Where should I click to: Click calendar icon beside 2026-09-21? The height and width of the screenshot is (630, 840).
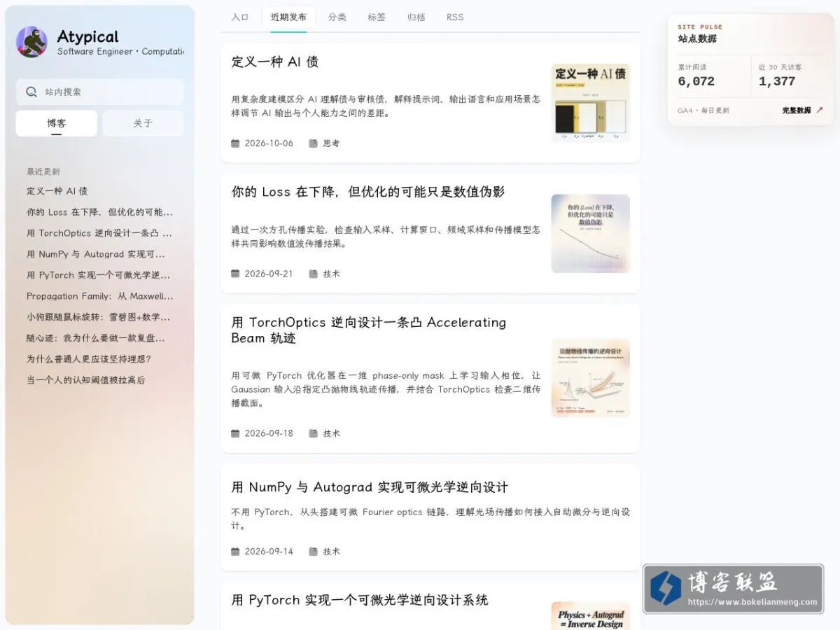tap(235, 274)
